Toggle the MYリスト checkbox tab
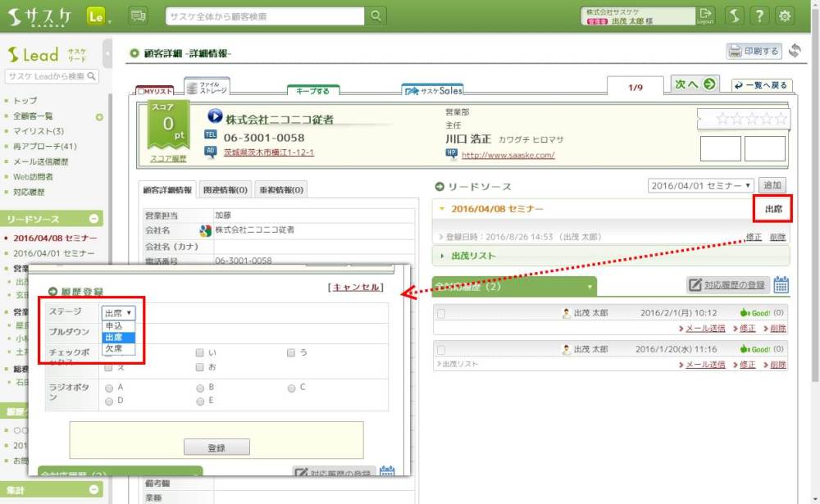 coord(155,91)
